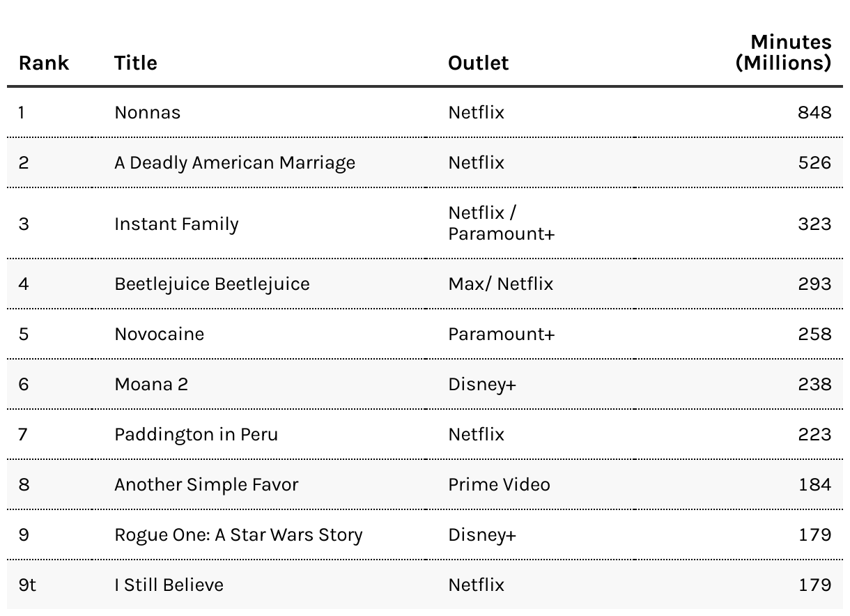Select the 526 minutes value
The image size is (850, 616).
814,162
